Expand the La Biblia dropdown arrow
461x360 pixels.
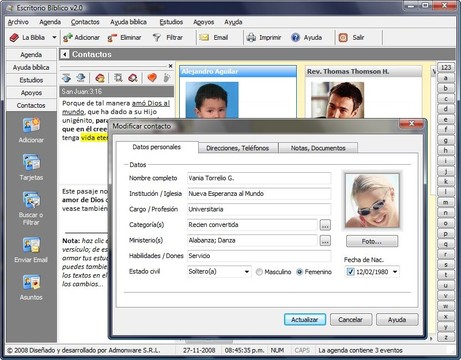point(54,37)
